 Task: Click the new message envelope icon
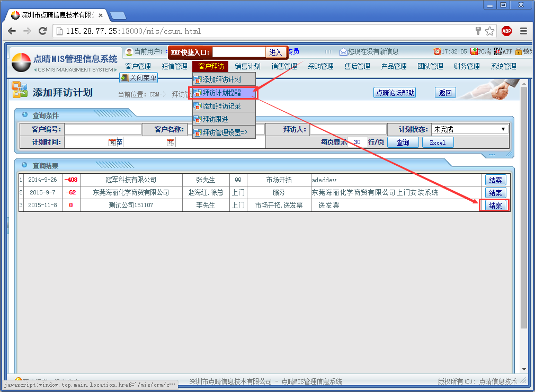point(343,52)
